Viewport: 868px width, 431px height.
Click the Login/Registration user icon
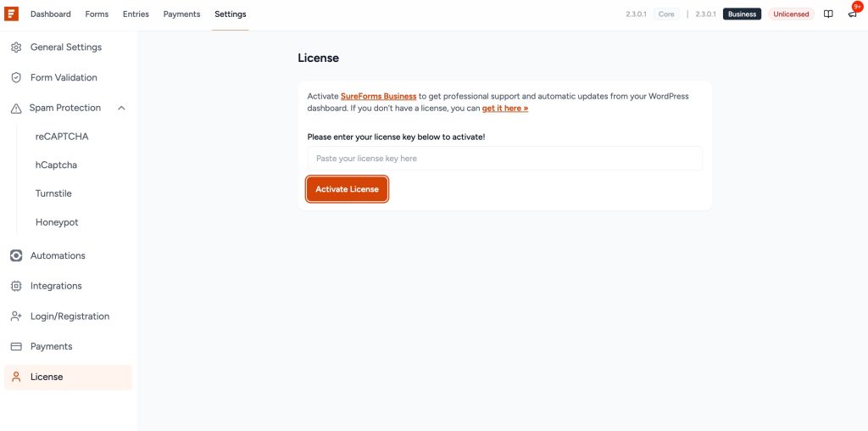tap(15, 316)
